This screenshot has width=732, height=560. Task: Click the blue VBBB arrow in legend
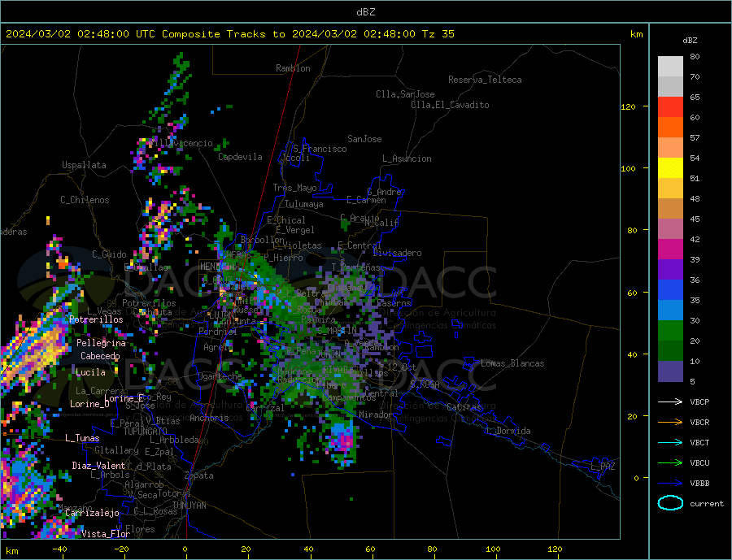tap(670, 484)
